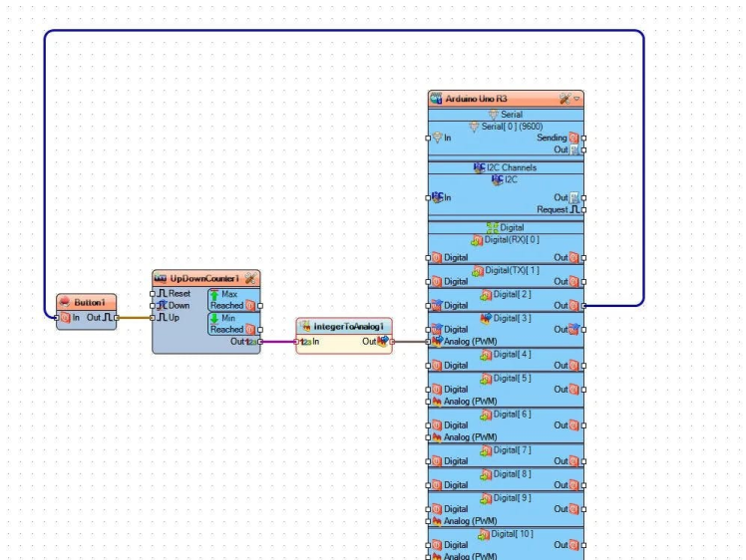Click Digital[9] Analog (PWM) pin

(x=428, y=521)
